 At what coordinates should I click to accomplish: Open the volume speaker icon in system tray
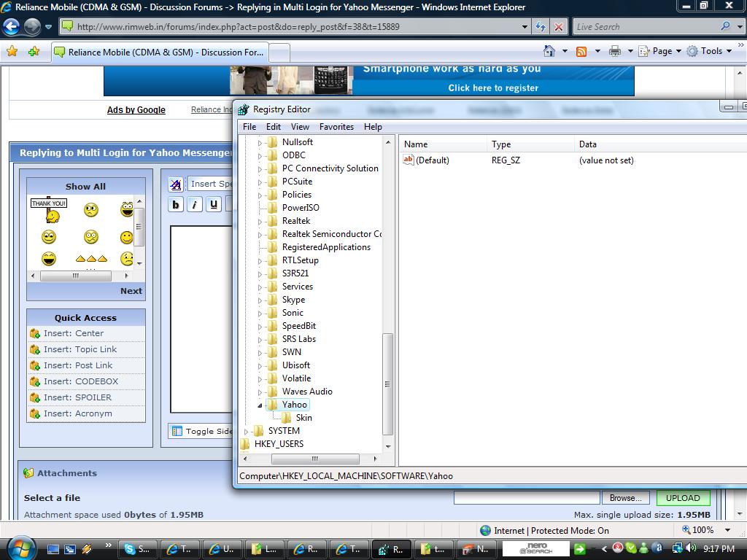691,548
